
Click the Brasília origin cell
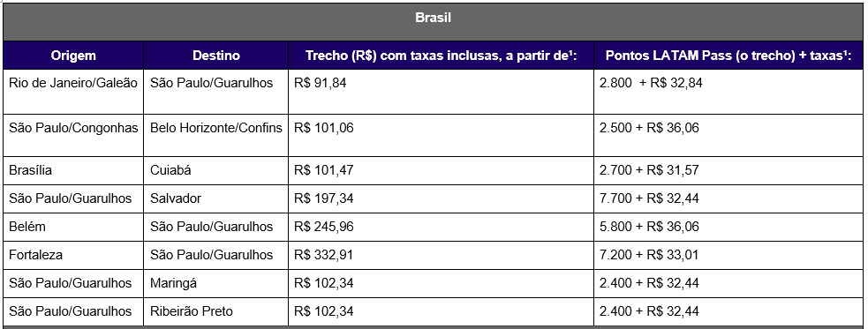pos(73,170)
